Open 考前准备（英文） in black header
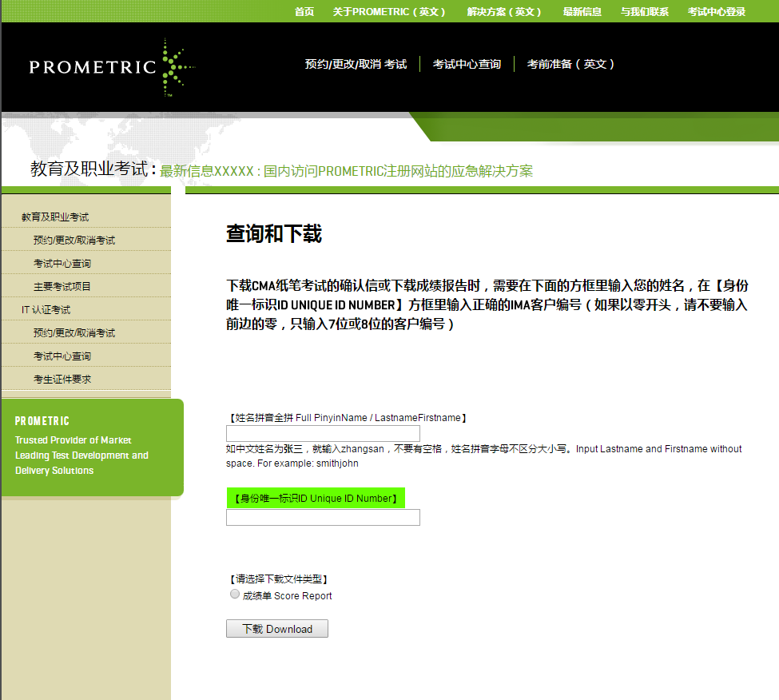 coord(571,64)
